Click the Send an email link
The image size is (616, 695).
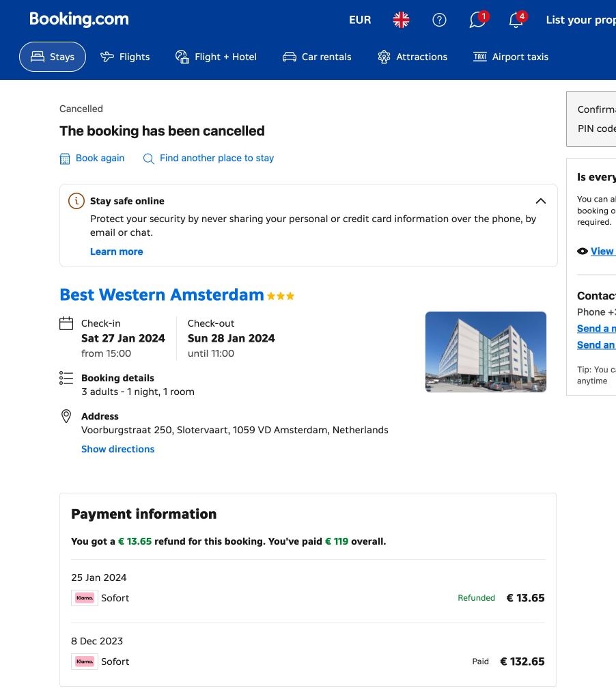coord(596,345)
